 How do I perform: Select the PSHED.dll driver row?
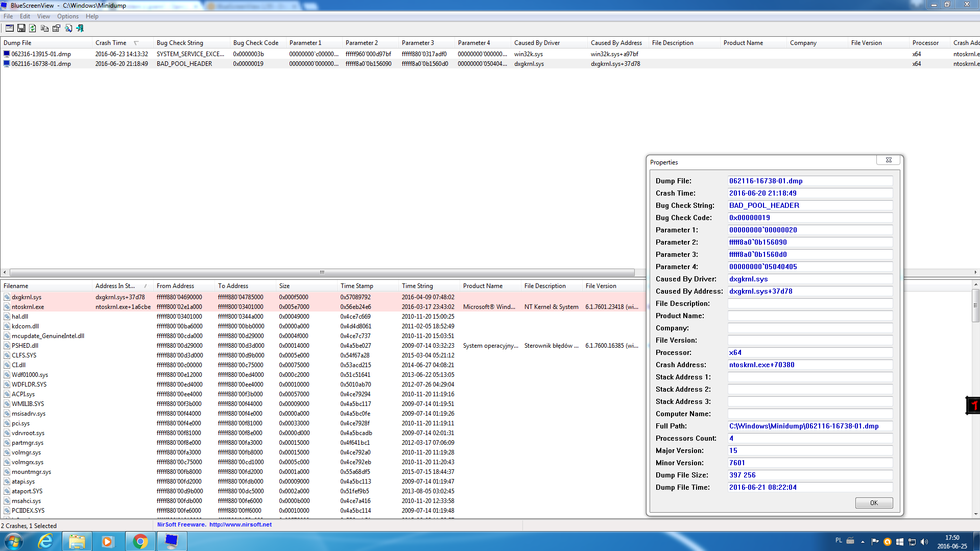point(323,346)
